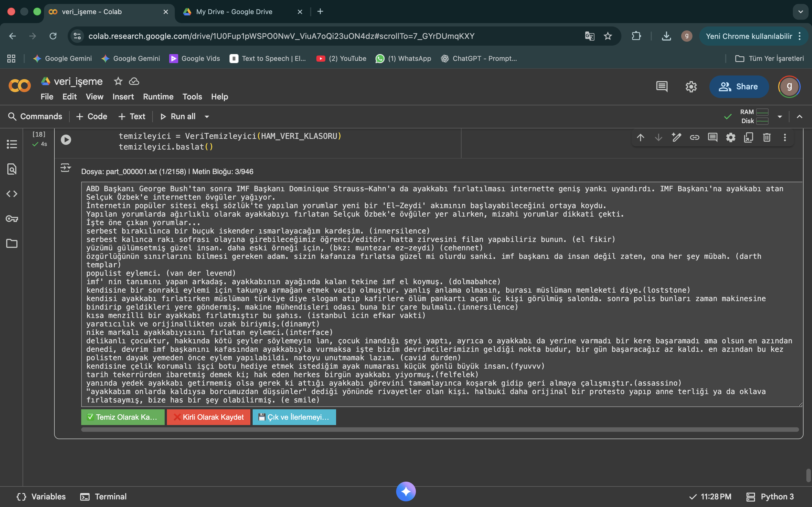Open the table of contents sidebar icon
The image size is (812, 507).
[12, 144]
